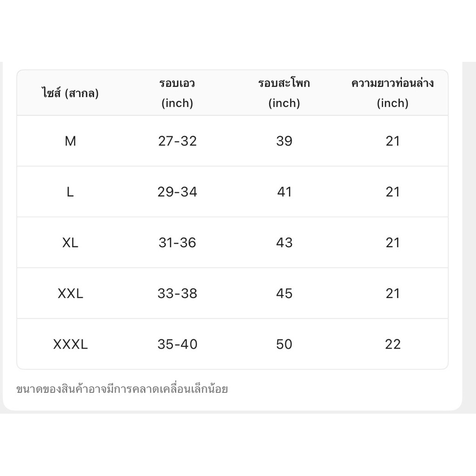Click length value 22 for XXXL
476x476 pixels.
(x=393, y=344)
